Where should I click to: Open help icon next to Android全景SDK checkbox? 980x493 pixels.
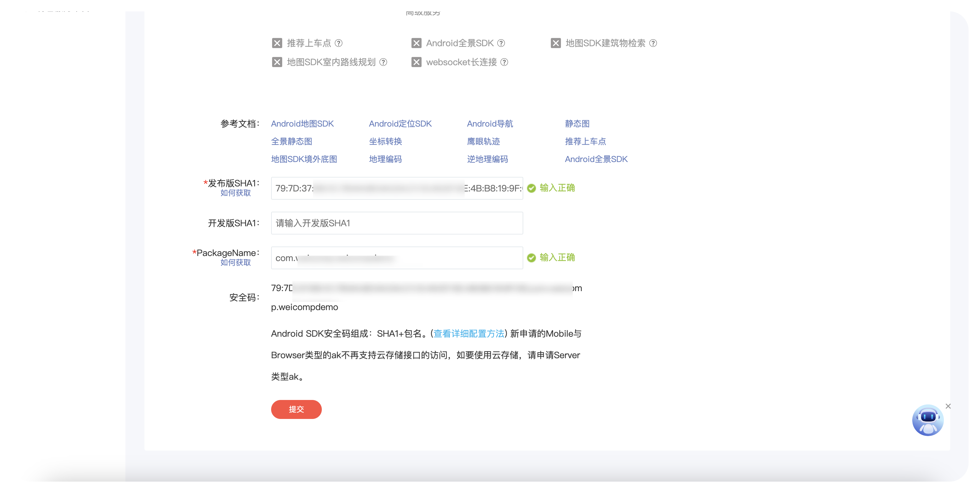(x=501, y=43)
